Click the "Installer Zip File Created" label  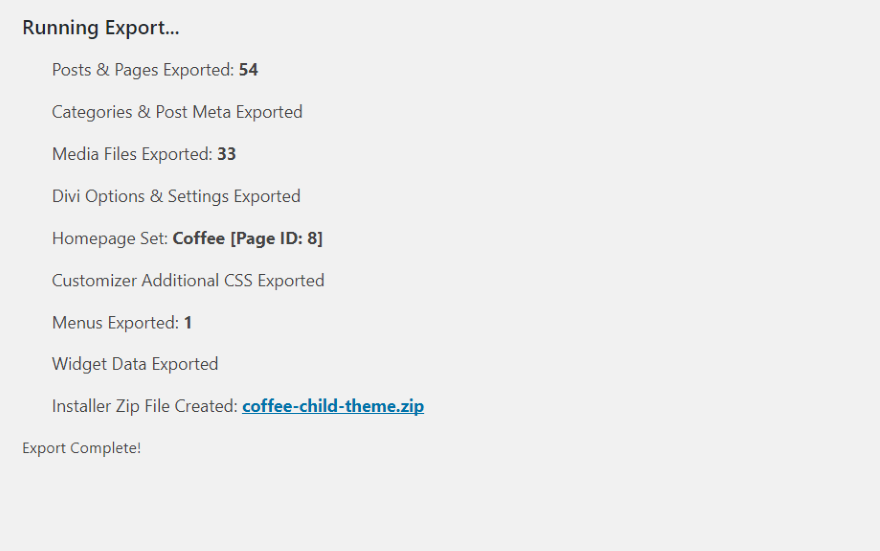(144, 407)
